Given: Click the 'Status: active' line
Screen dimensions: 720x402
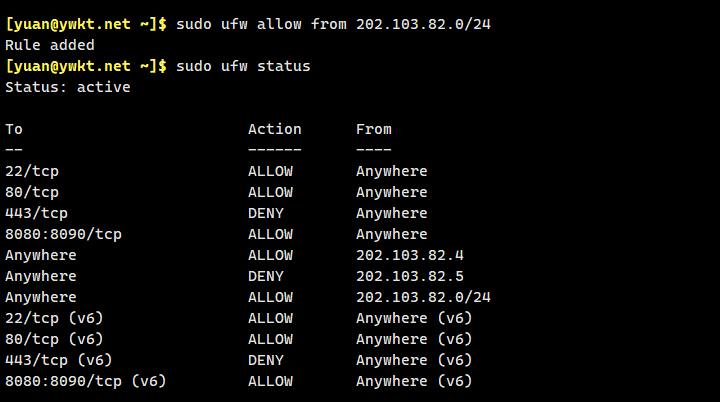Looking at the screenshot, I should (x=68, y=87).
